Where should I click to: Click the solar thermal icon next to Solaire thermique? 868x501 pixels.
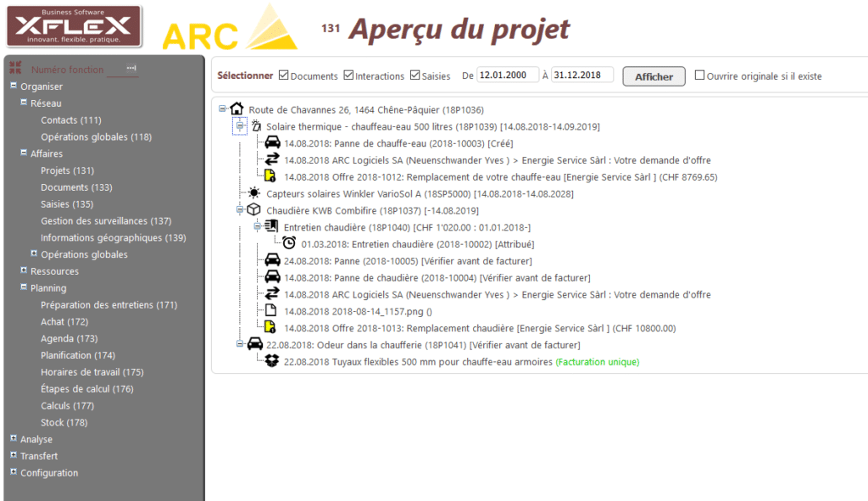tap(256, 125)
